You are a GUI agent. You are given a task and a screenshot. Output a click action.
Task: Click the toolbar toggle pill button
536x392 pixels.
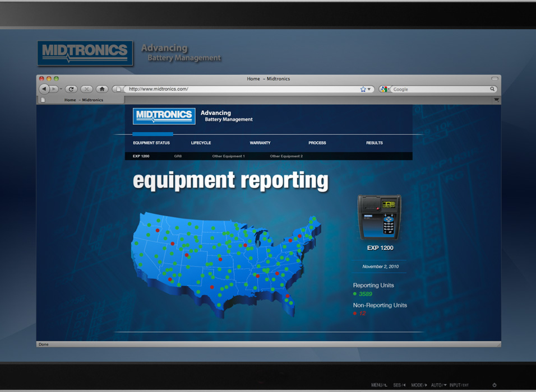click(495, 78)
